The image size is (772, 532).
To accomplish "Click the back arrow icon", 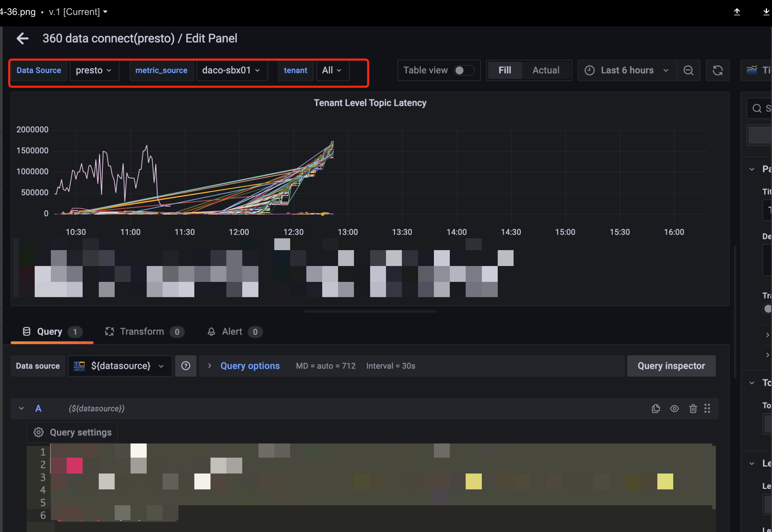I will 23,39.
